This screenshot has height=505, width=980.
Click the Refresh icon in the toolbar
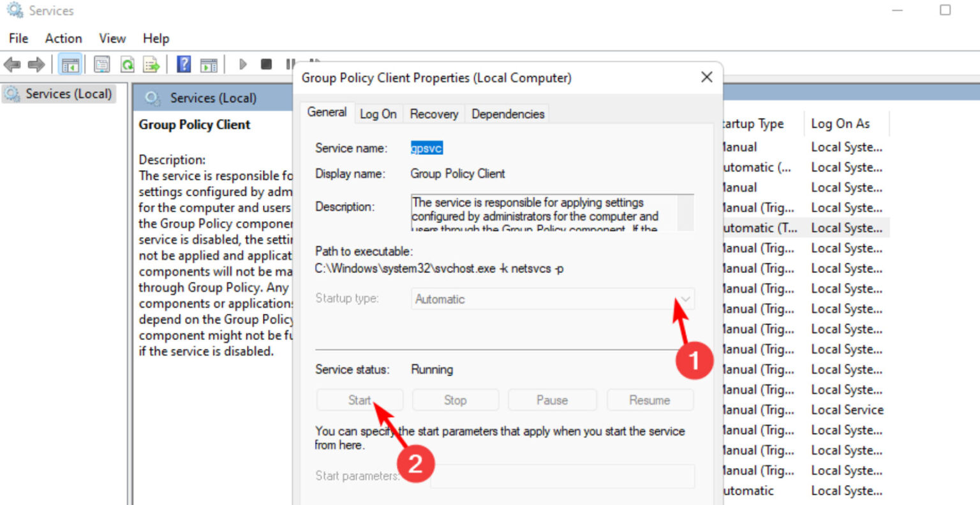point(127,64)
